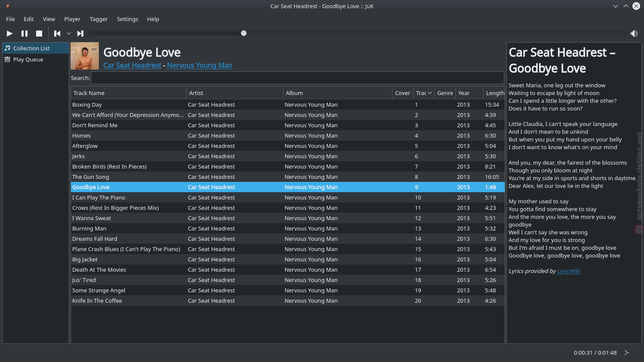Image resolution: width=644 pixels, height=362 pixels.
Task: Select We Can't Afford (Your Depression Anymo... track
Action: (288, 115)
